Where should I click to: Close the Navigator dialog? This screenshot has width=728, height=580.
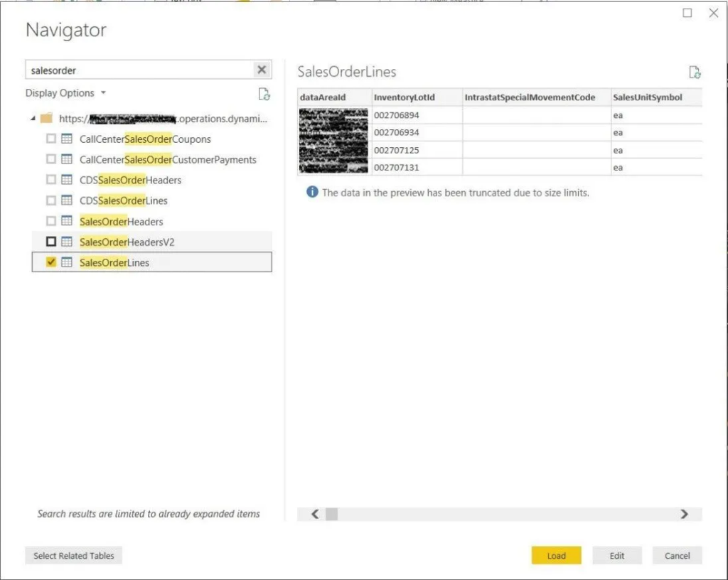714,13
